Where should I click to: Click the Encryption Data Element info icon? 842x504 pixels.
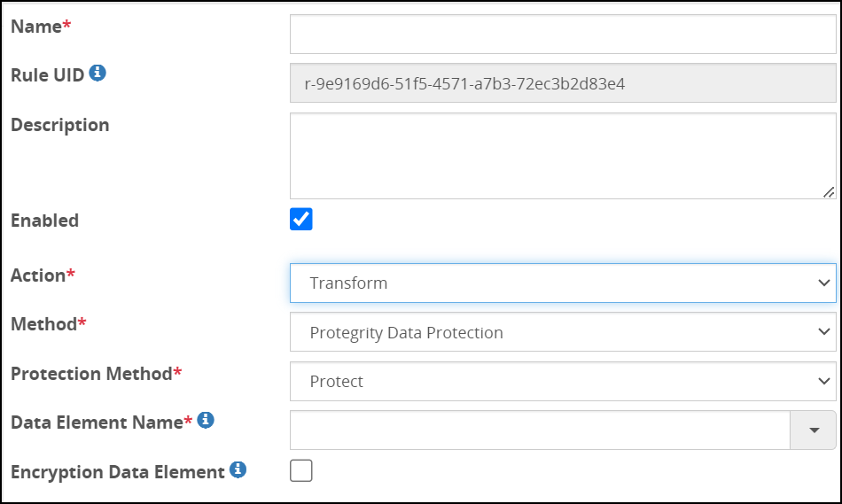(238, 470)
